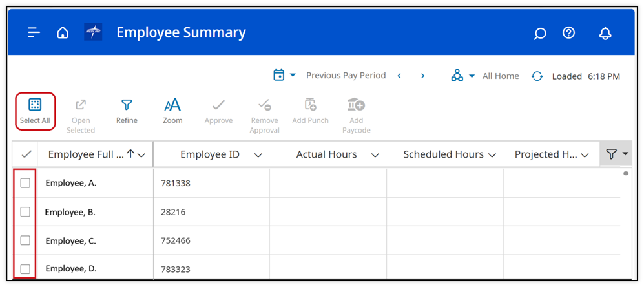The image size is (644, 287).
Task: Open notifications bell icon
Action: pos(605,34)
